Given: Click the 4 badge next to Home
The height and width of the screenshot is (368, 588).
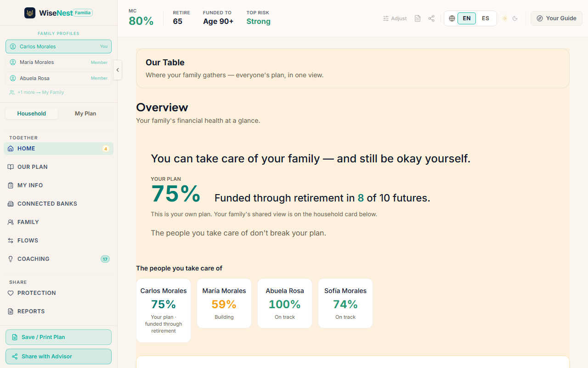Looking at the screenshot, I should click(x=106, y=149).
